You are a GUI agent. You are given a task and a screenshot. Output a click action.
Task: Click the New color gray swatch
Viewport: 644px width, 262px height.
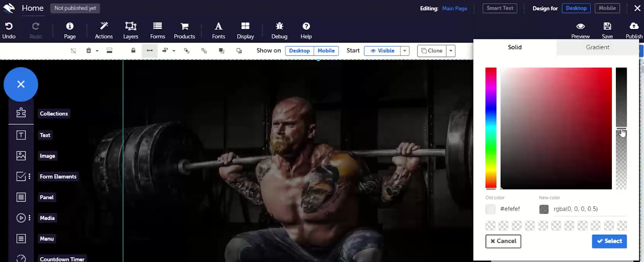544,209
